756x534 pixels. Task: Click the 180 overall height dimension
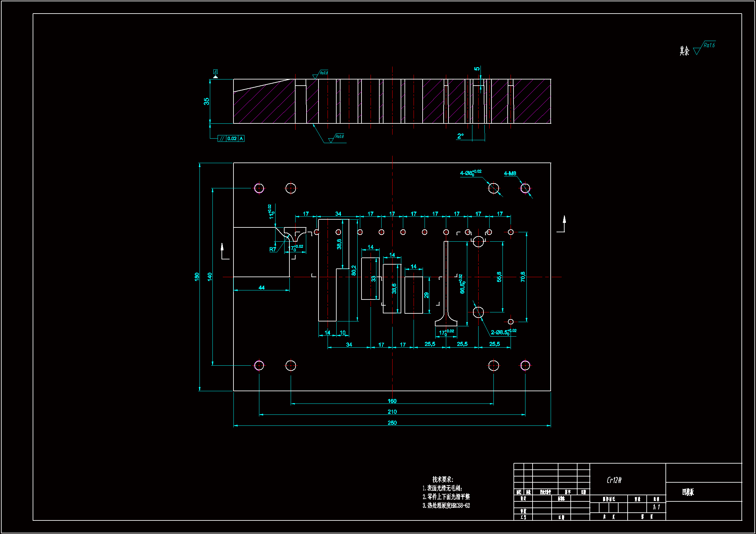pos(197,277)
